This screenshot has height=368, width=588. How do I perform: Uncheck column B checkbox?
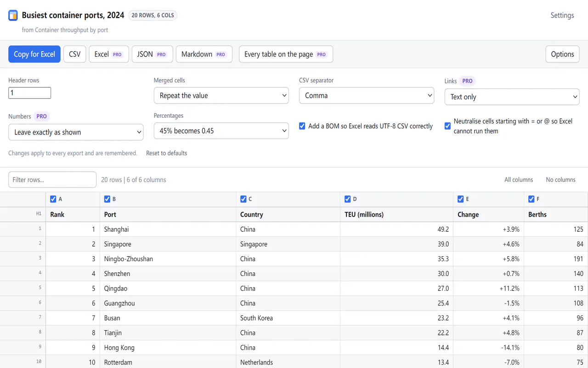click(x=107, y=199)
